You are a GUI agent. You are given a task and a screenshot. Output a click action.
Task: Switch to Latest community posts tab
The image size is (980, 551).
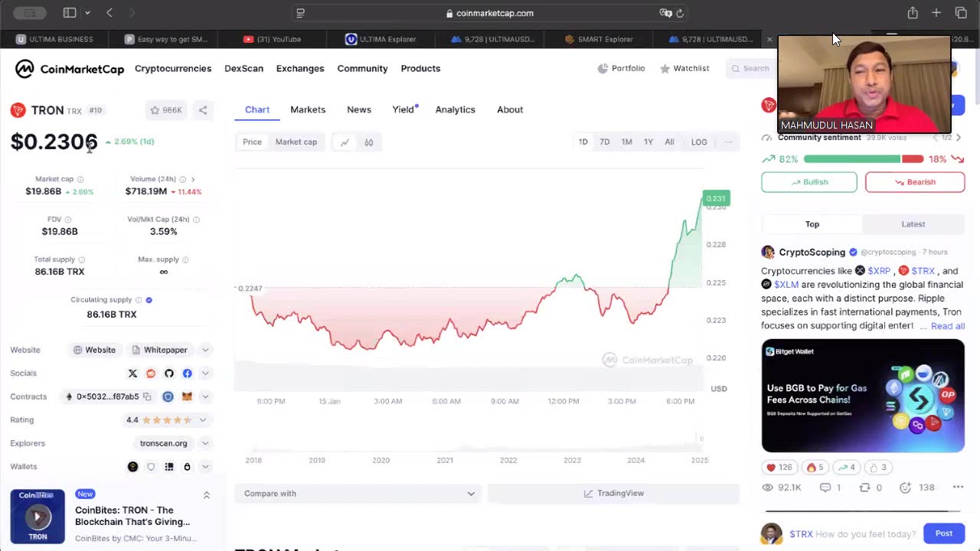click(x=913, y=224)
